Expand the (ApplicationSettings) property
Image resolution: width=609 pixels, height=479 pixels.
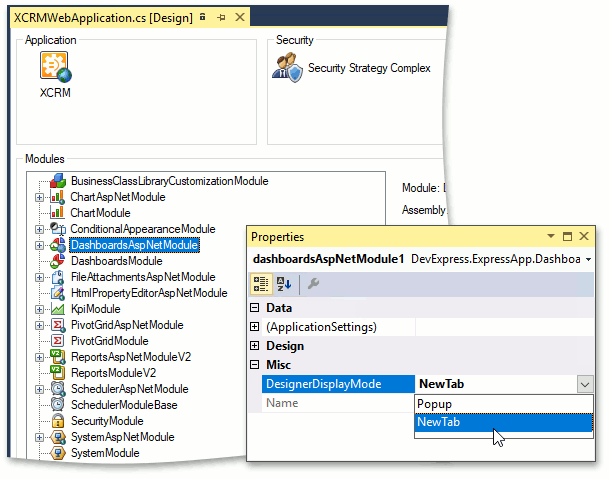point(255,327)
